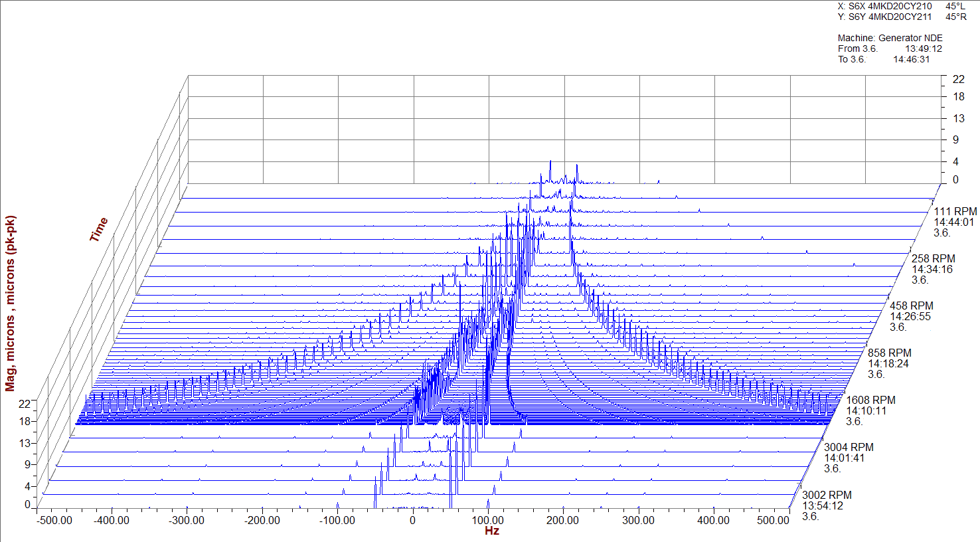Click the right-side magnitude scale value 18

pyautogui.click(x=959, y=96)
